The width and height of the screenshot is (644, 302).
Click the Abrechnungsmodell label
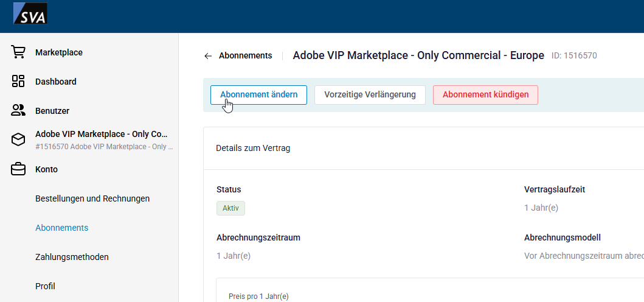563,238
